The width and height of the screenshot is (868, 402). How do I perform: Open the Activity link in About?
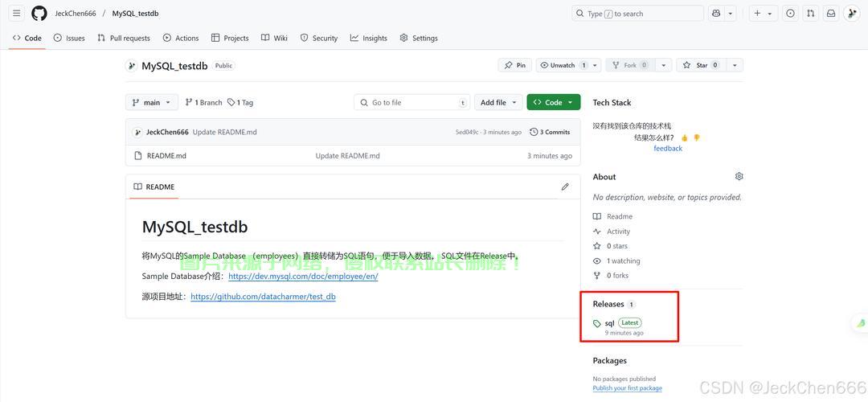point(612,232)
